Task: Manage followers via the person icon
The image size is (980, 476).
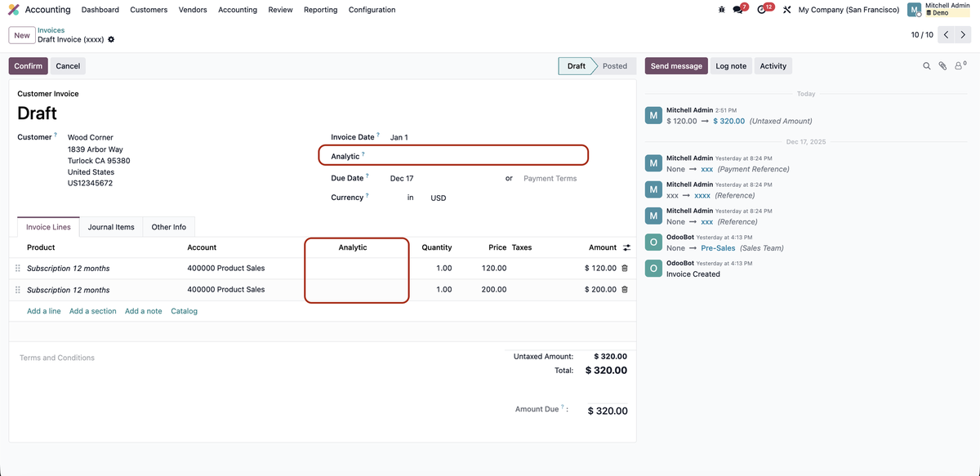Action: 957,65
